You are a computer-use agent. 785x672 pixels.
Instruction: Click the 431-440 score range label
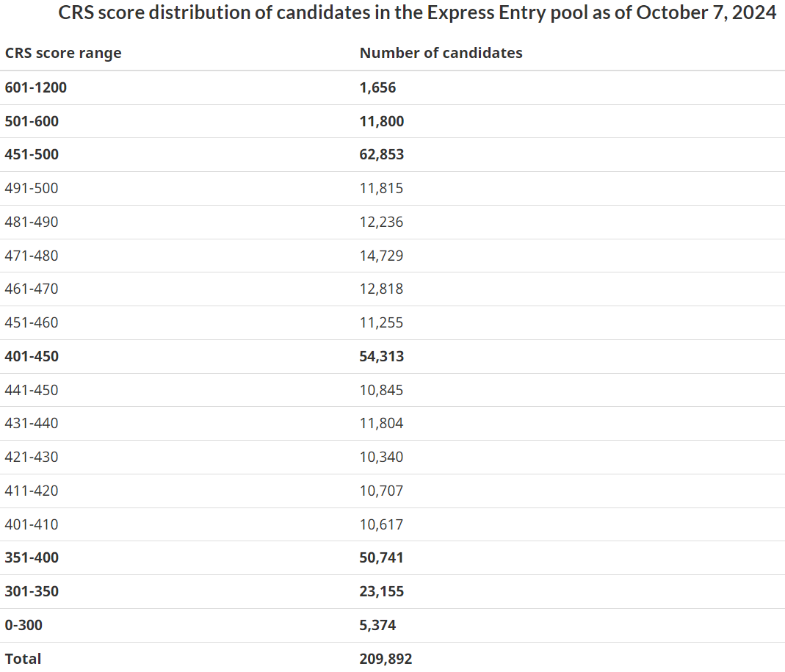point(32,423)
